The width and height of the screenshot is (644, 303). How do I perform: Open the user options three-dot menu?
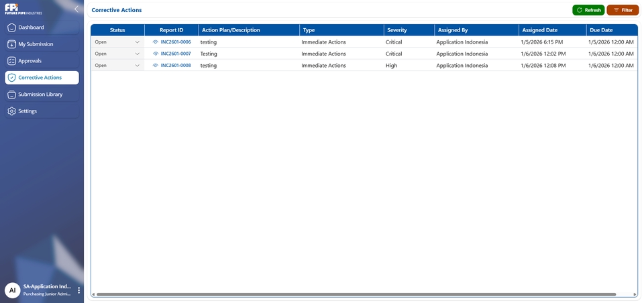point(78,290)
